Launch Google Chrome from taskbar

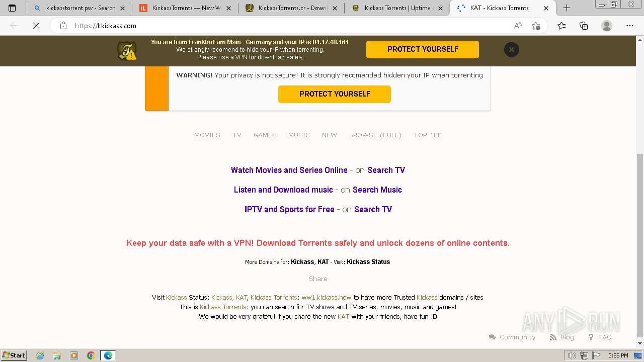91,355
